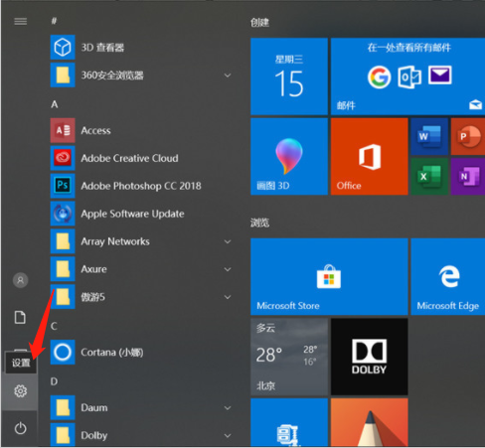The height and width of the screenshot is (448, 485).
Task: Open the 北京 weather tile
Action: (289, 357)
